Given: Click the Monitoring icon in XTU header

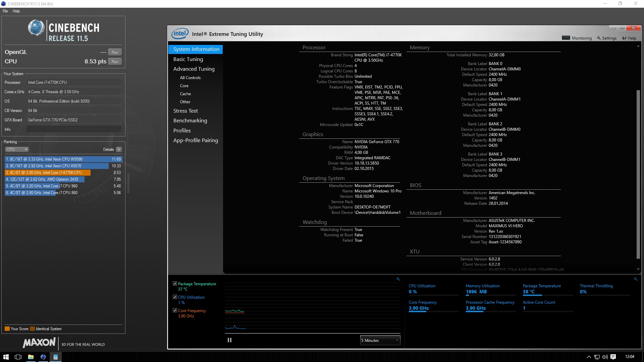Looking at the screenshot, I should click(x=566, y=38).
